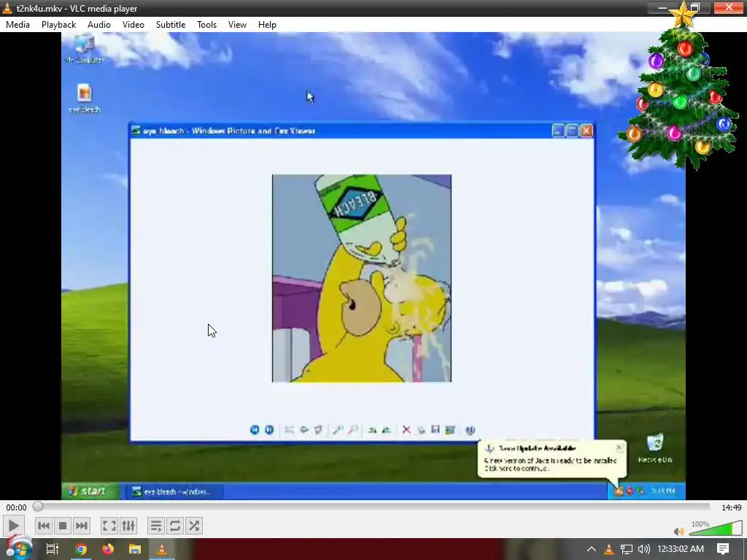Open the Subtitle menu
Viewport: 747px width, 560px height.
point(171,25)
